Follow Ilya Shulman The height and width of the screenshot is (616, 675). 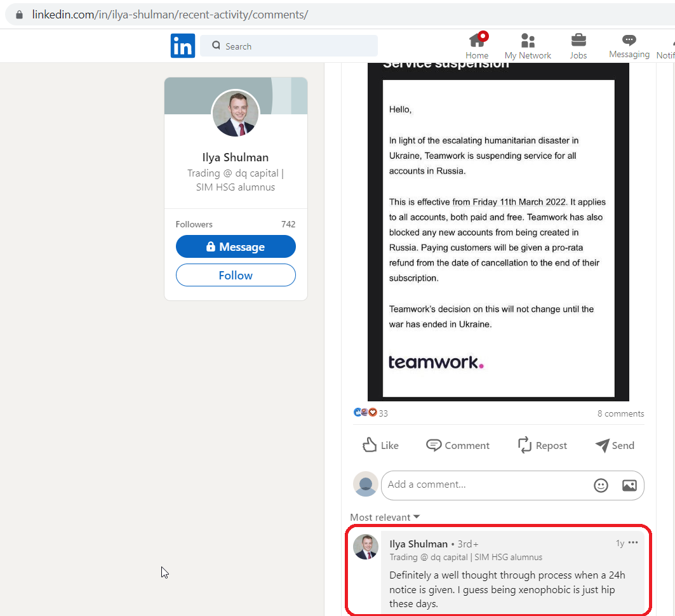236,275
